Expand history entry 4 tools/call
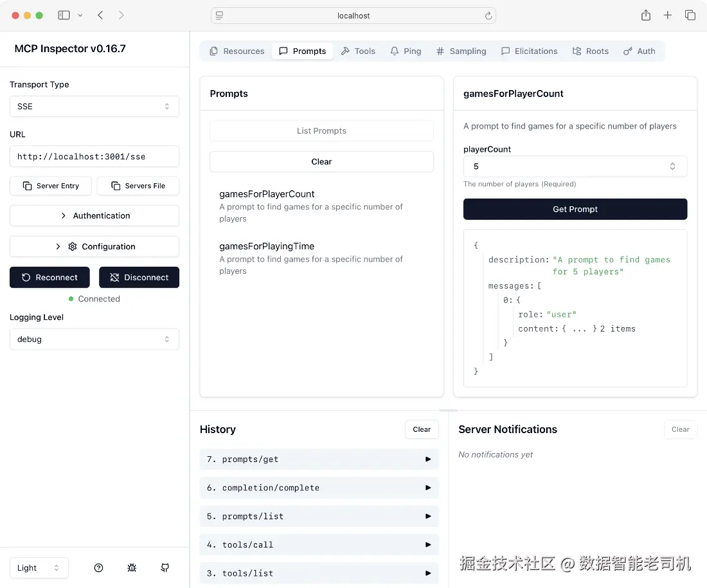This screenshot has height=588, width=707. (319, 545)
